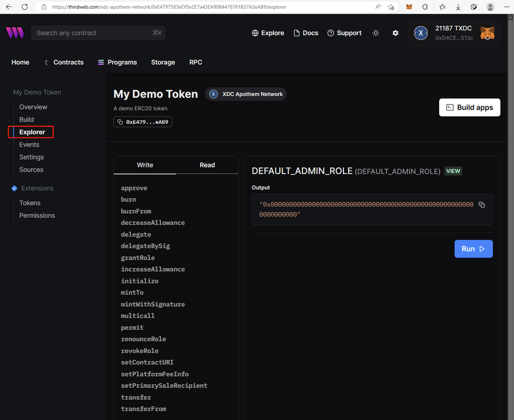Switch to the Write tab
Viewport: 514px width, 420px height.
pyautogui.click(x=145, y=165)
